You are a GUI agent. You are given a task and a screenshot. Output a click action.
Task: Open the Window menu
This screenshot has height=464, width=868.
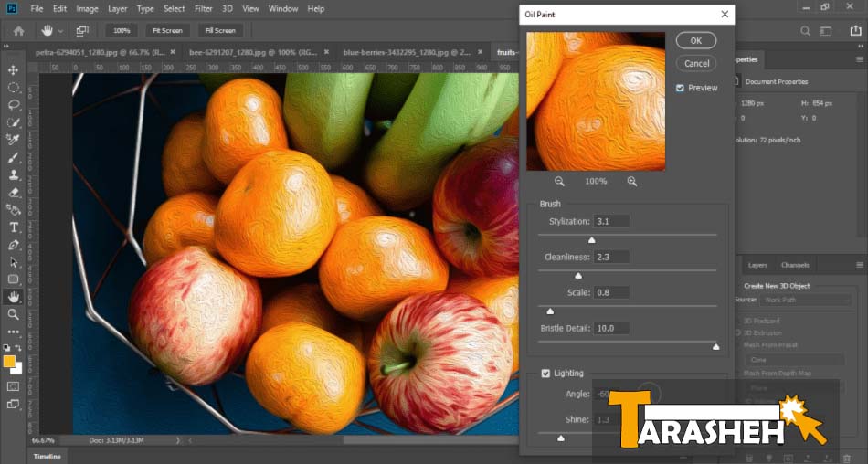[284, 9]
